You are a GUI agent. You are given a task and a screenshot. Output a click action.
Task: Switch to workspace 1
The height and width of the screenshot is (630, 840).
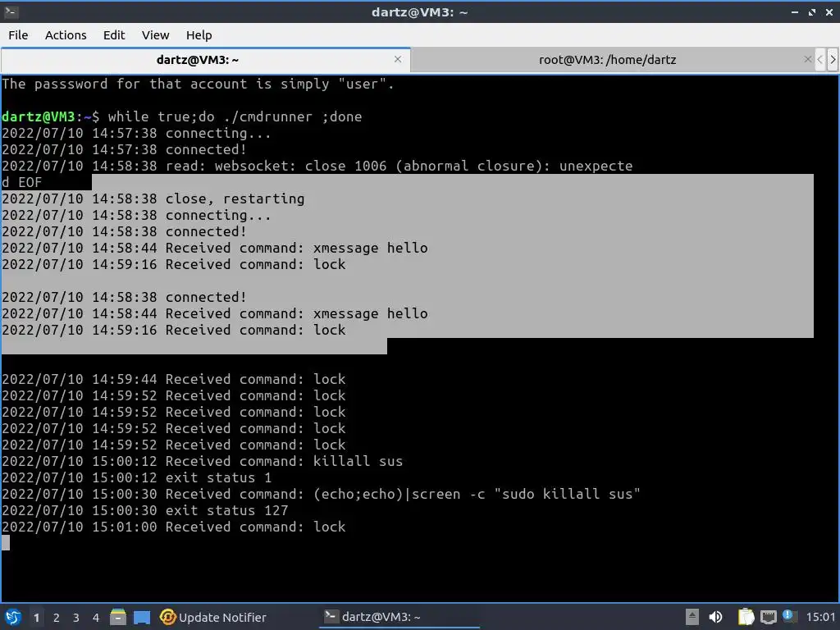[x=36, y=618]
